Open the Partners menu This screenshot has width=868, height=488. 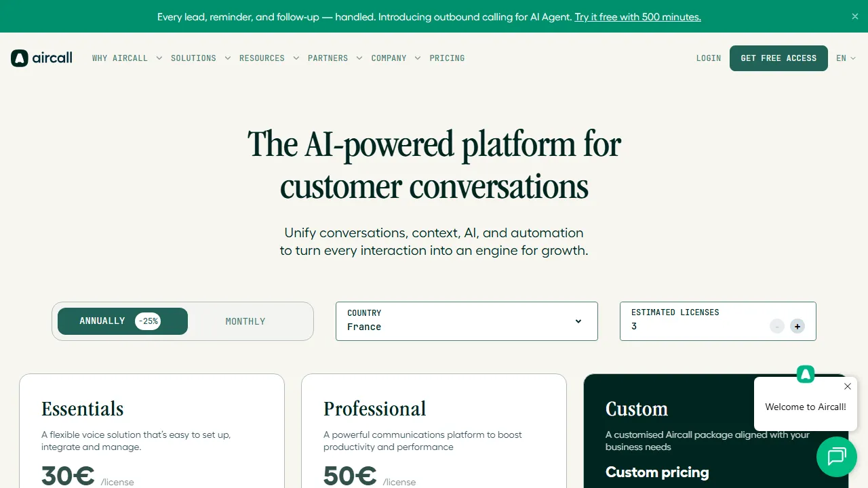pyautogui.click(x=328, y=58)
